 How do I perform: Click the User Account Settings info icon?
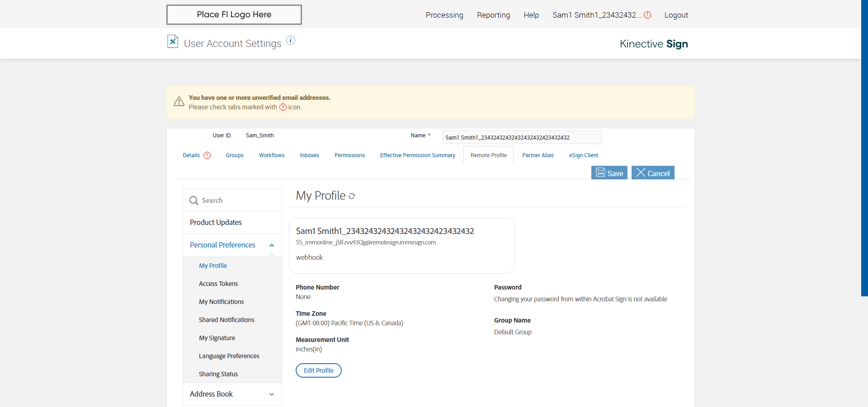[x=291, y=41]
